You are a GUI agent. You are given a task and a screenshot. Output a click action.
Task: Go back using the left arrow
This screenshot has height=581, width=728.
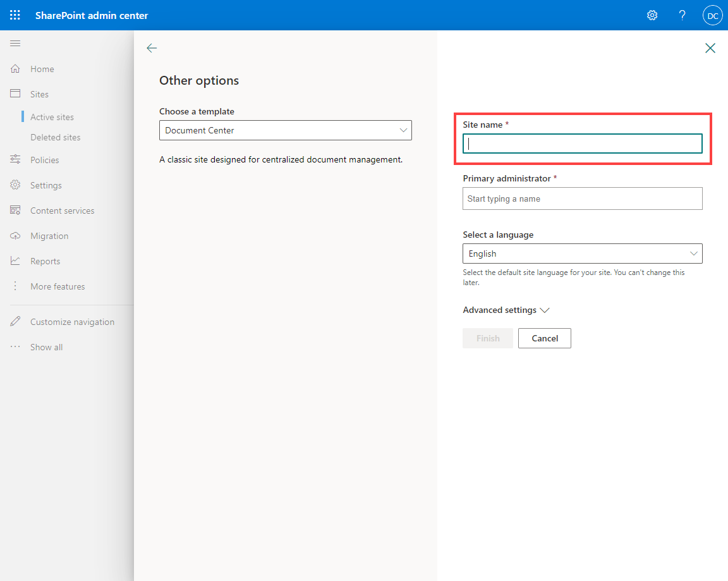[x=152, y=48]
